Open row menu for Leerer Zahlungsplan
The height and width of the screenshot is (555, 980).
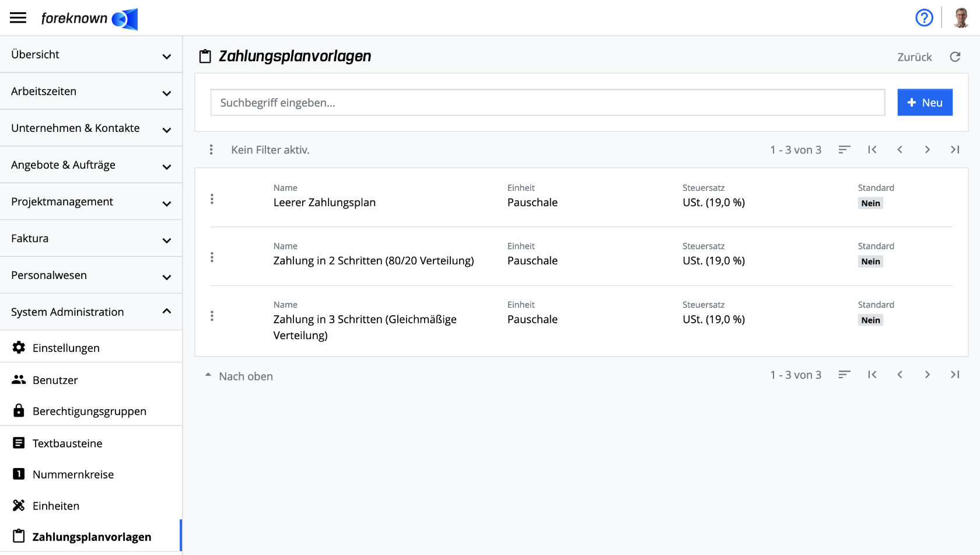[212, 199]
